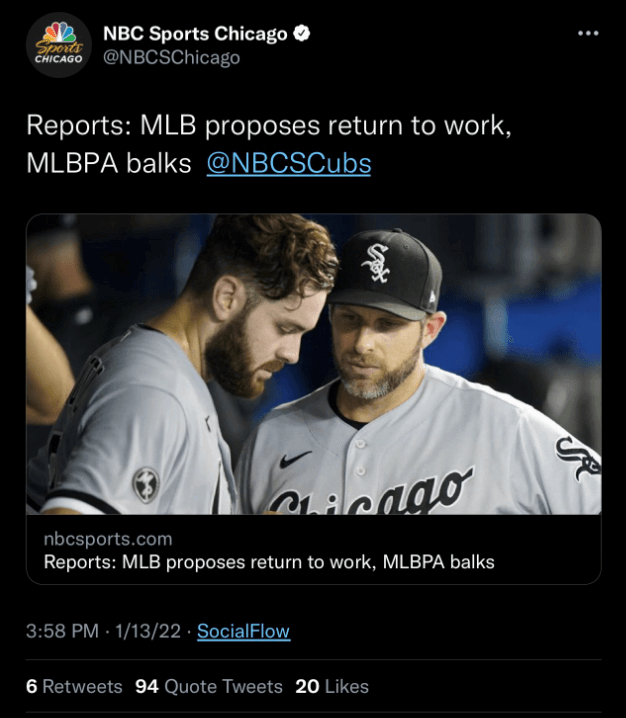Show the 20 Likes list
The image size is (626, 718).
click(x=332, y=687)
